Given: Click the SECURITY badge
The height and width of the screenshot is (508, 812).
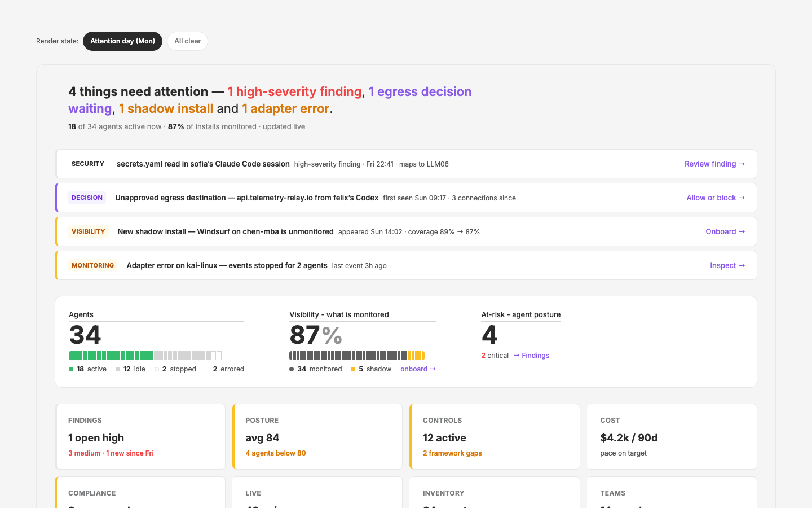Looking at the screenshot, I should [88, 164].
